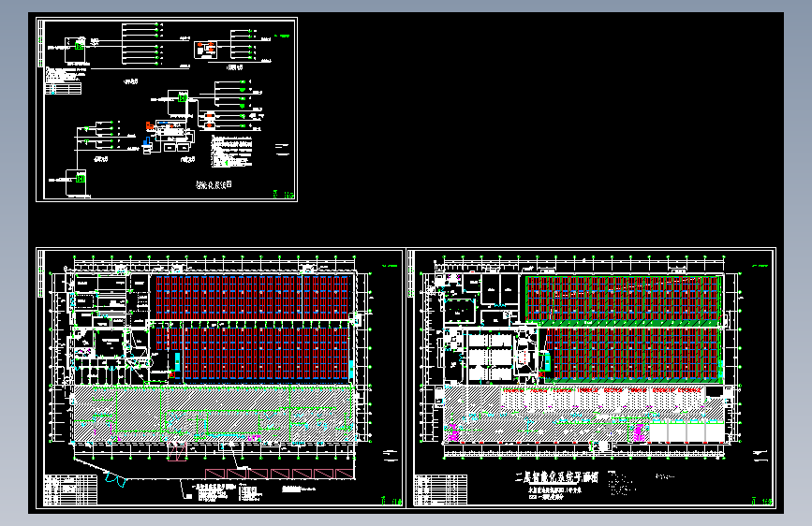Click the title block table in the bottom-left plan sheet

coord(70,489)
